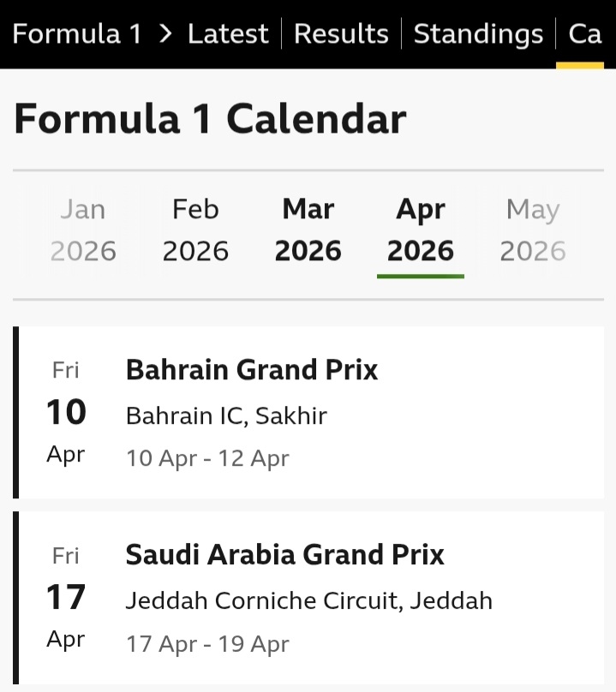Click the Fri 10 Apr date block

click(x=66, y=412)
